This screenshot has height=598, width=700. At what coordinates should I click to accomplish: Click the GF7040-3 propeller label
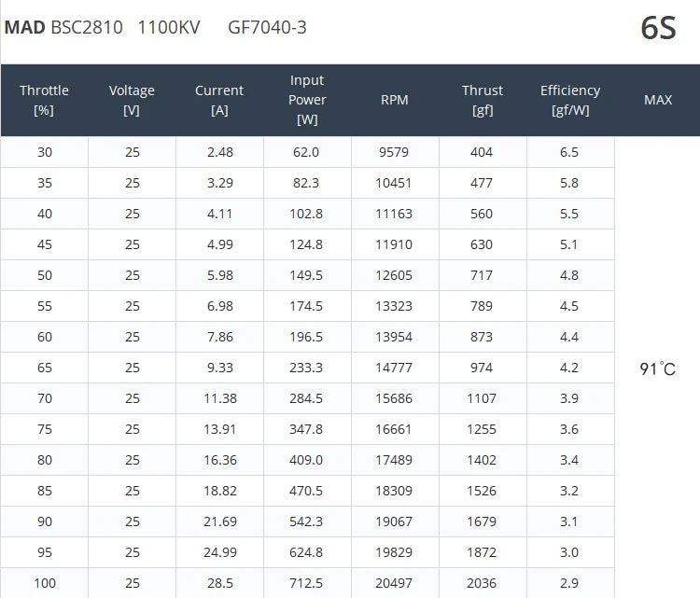pos(267,27)
